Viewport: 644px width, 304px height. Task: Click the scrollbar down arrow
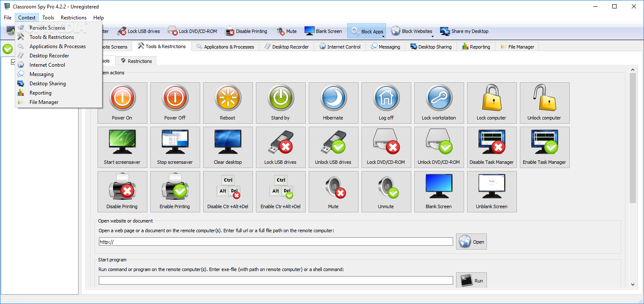pyautogui.click(x=633, y=285)
